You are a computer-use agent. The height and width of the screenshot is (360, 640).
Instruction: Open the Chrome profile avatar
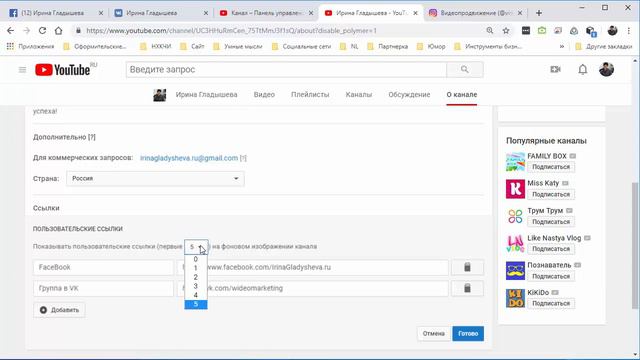(612, 31)
